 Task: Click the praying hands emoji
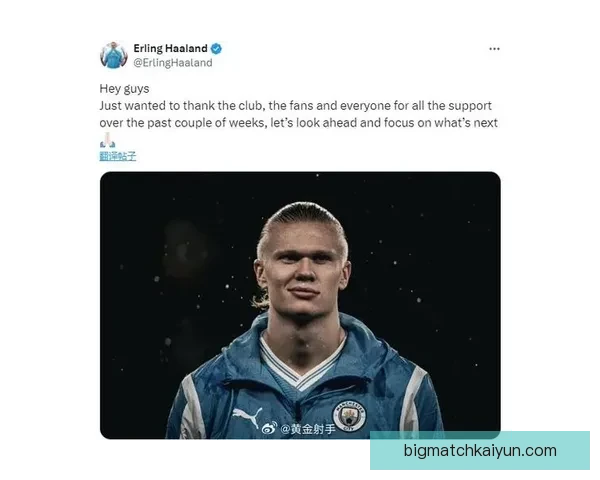[x=108, y=140]
